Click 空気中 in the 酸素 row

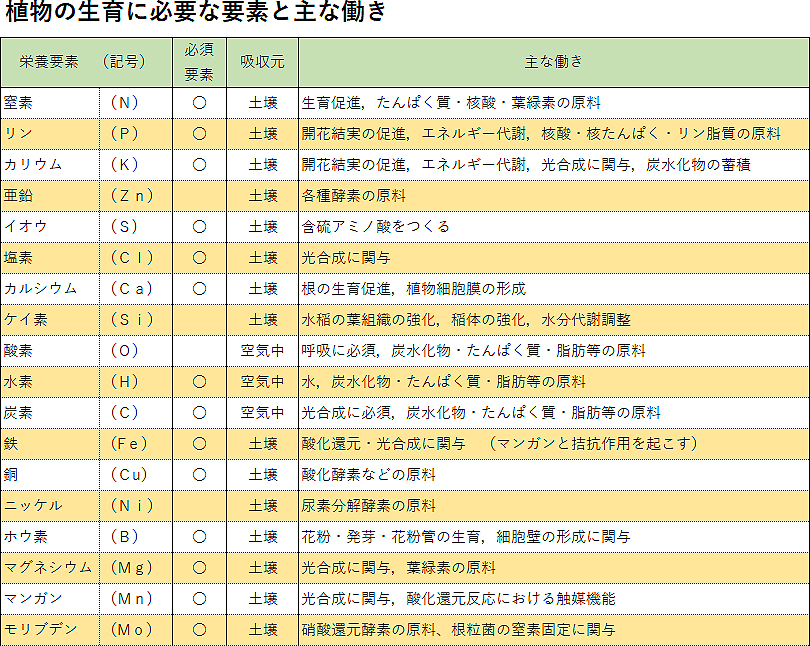262,351
